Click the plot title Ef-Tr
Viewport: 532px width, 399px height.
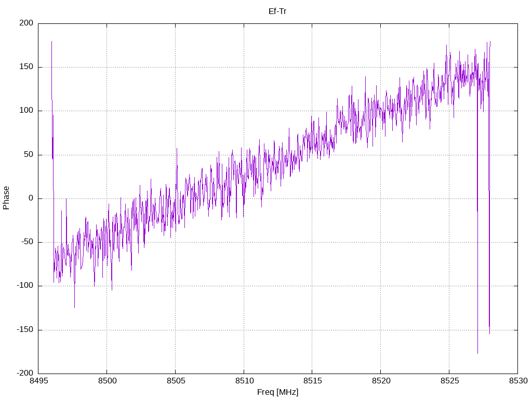point(277,11)
